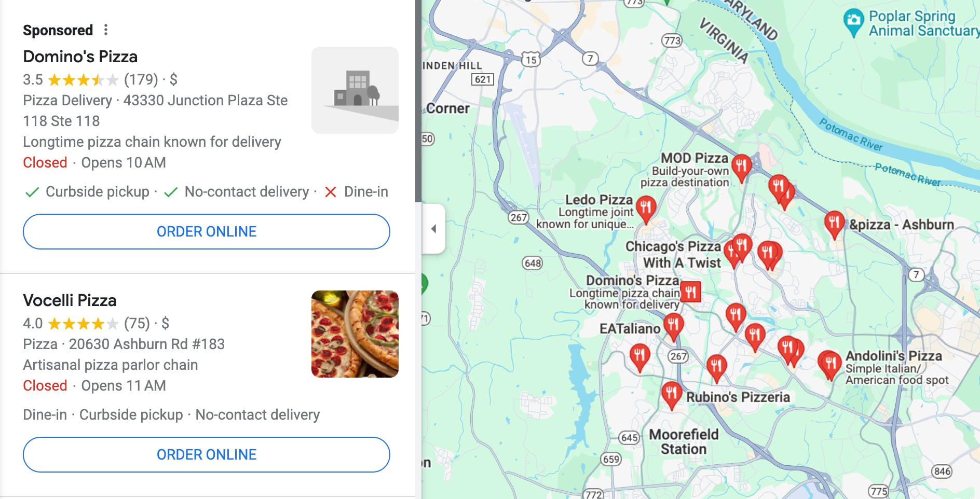Image resolution: width=980 pixels, height=499 pixels.
Task: Click the results panel scrollbar
Action: pos(418,101)
